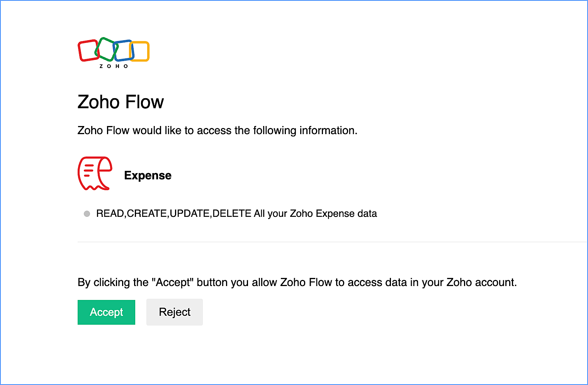The width and height of the screenshot is (588, 385).
Task: Click the "All your Zoho Expense data" phrase
Action: pos(315,214)
